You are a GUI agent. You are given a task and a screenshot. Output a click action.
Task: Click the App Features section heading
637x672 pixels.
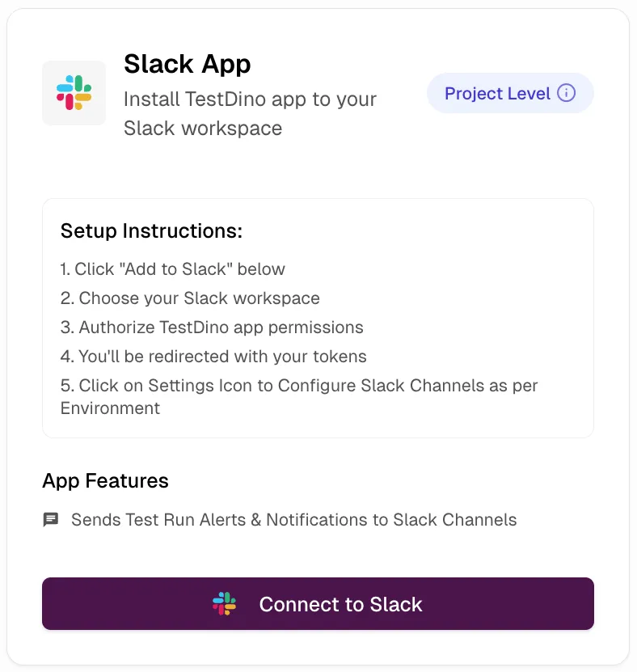(x=105, y=480)
